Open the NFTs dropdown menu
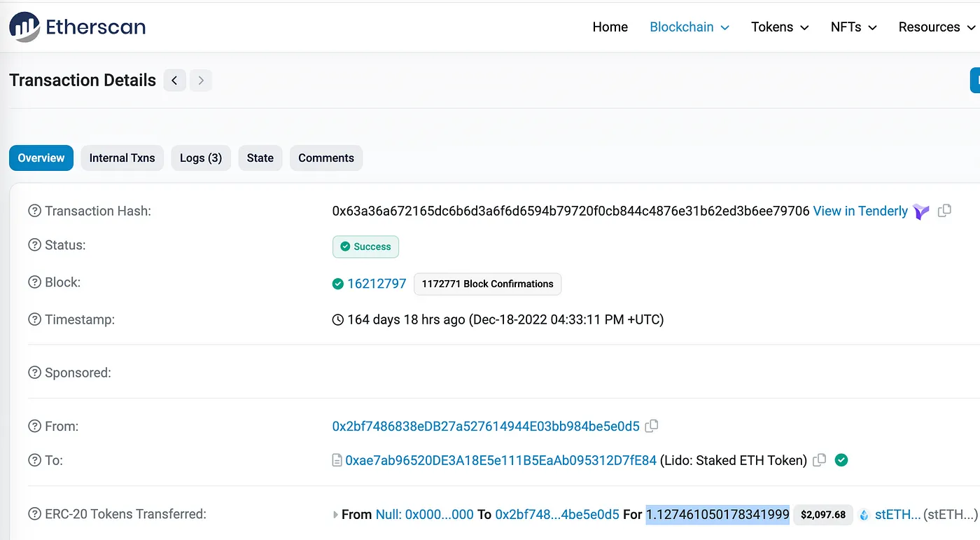 [853, 27]
